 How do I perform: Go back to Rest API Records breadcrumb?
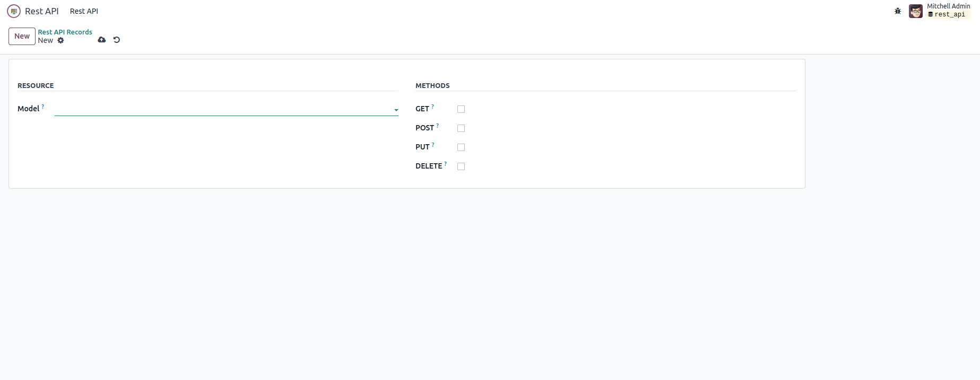pyautogui.click(x=65, y=32)
